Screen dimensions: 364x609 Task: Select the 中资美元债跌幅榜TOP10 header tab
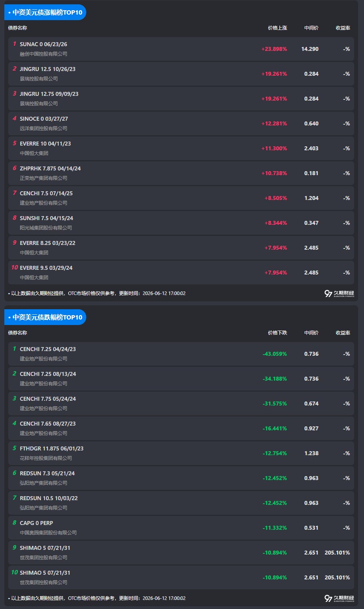45,317
